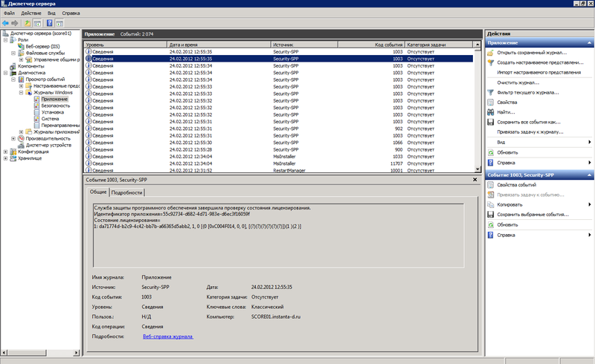This screenshot has height=364, width=595.
Task: Click Сохранить все события как floppy icon
Action: [491, 122]
